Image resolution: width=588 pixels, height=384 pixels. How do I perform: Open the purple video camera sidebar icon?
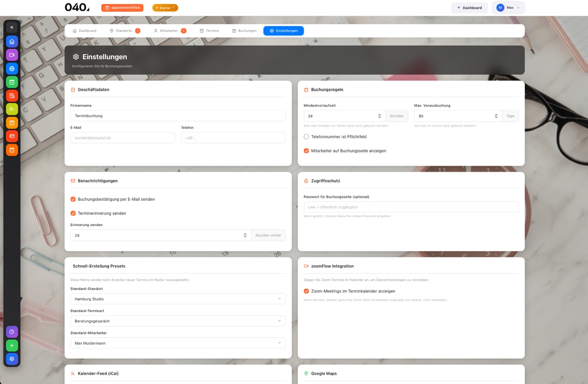tap(12, 55)
